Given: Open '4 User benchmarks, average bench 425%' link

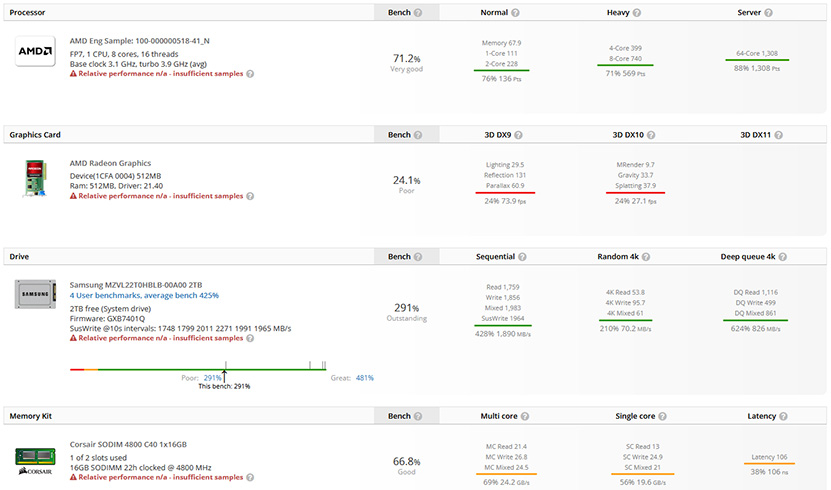Looking at the screenshot, I should 144,296.
